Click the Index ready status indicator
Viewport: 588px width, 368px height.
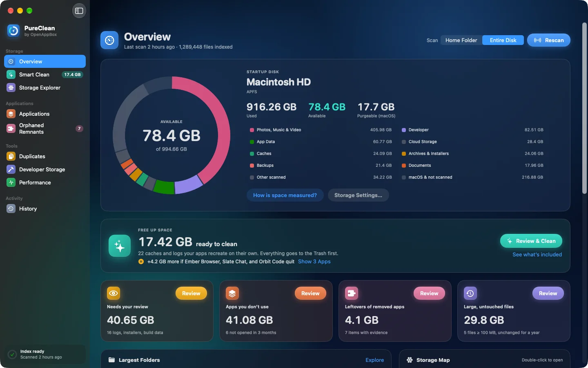[45, 354]
